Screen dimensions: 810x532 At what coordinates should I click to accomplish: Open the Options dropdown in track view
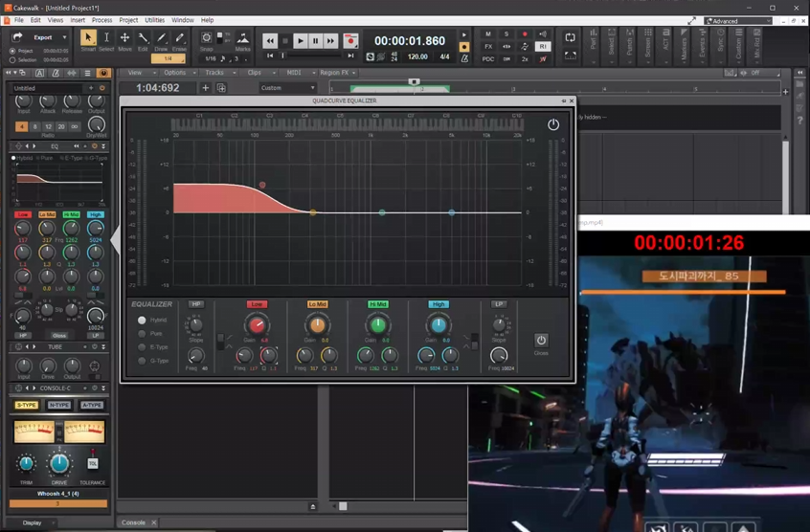click(178, 73)
